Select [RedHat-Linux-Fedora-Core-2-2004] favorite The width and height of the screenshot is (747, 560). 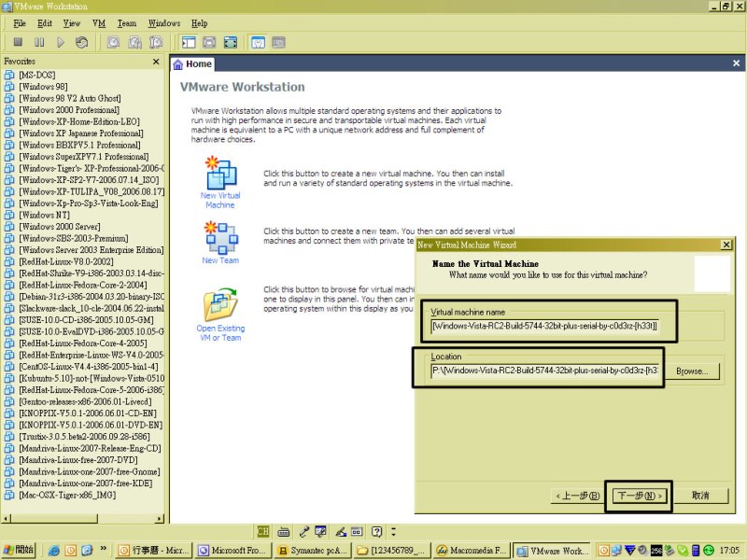[x=83, y=285]
